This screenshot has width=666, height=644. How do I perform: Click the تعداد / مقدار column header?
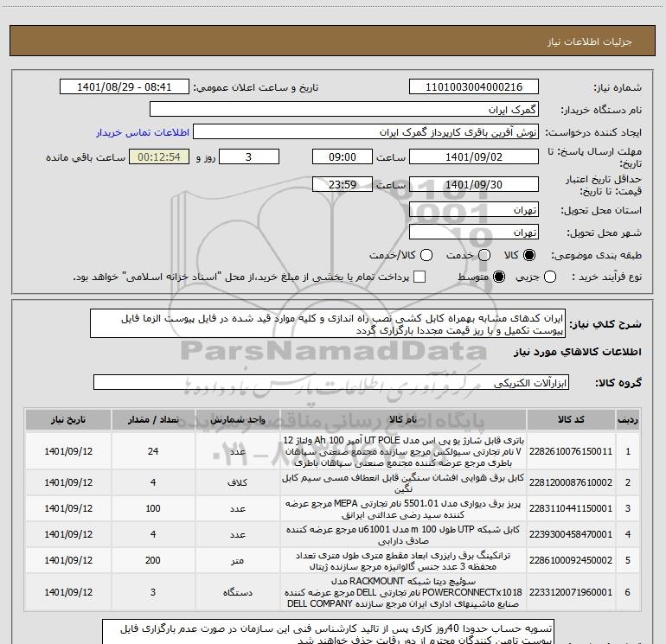153,419
